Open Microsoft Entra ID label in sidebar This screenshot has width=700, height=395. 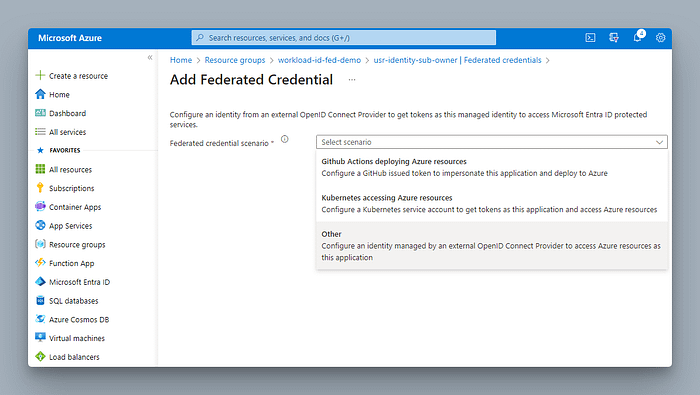pos(79,282)
